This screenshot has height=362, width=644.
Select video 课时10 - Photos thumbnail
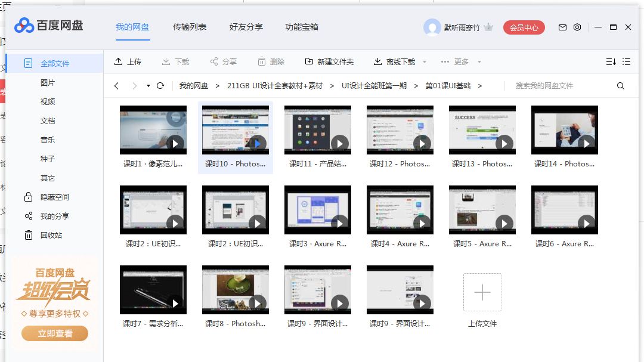pyautogui.click(x=236, y=130)
